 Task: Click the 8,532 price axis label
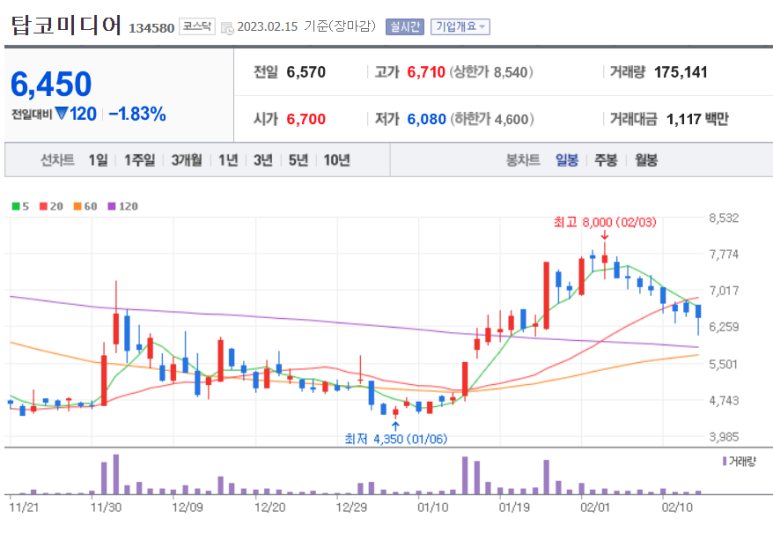tap(724, 218)
